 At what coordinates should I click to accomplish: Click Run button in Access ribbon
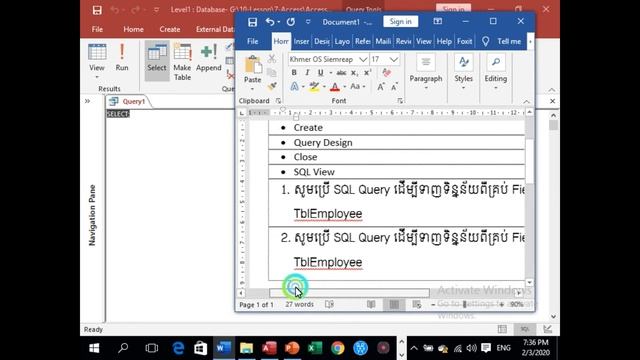(x=122, y=58)
